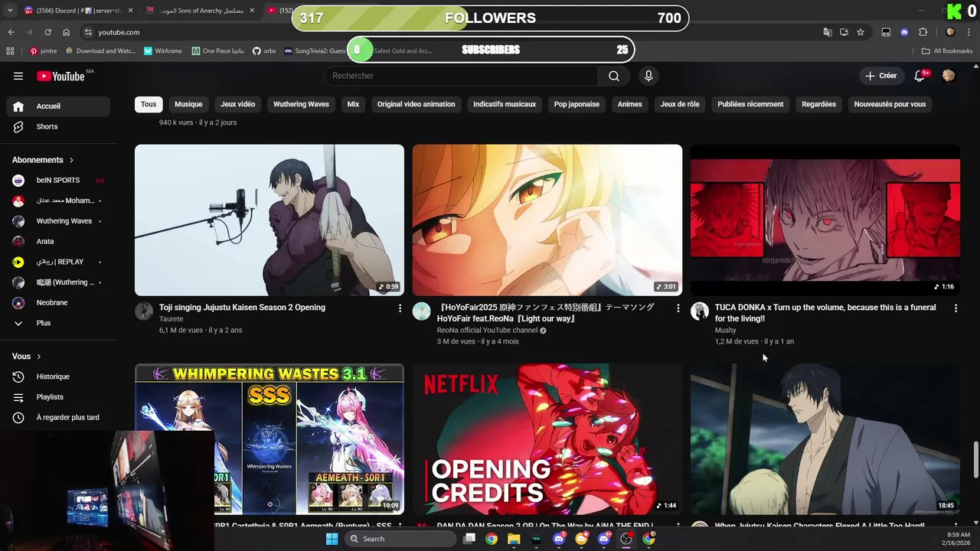
Task: Open Task View on the taskbar
Action: (x=469, y=539)
